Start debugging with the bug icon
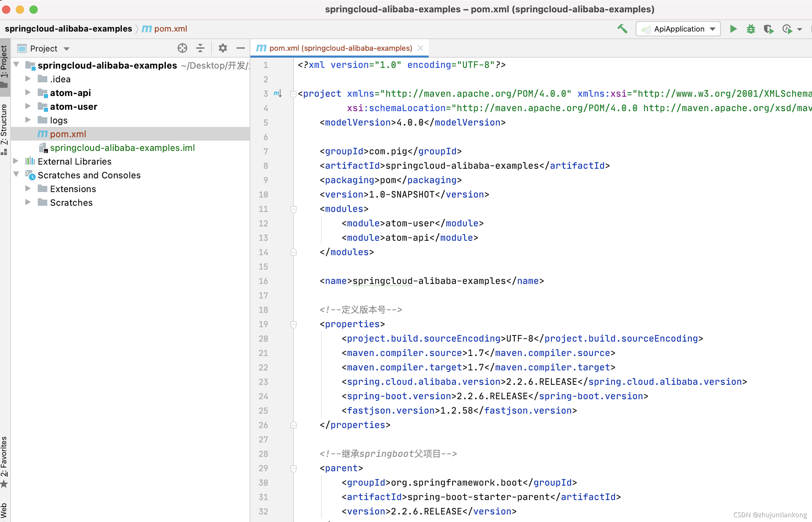The image size is (812, 522). [x=751, y=29]
